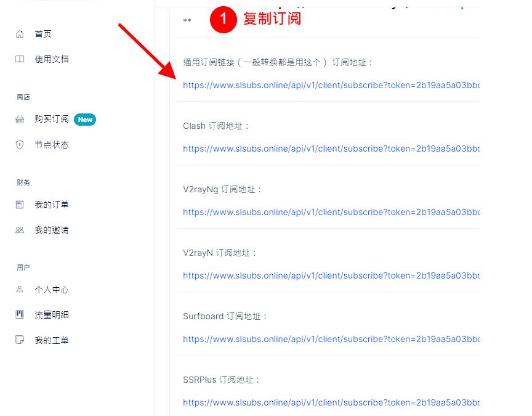Open the V2rayN subscription link

331,275
